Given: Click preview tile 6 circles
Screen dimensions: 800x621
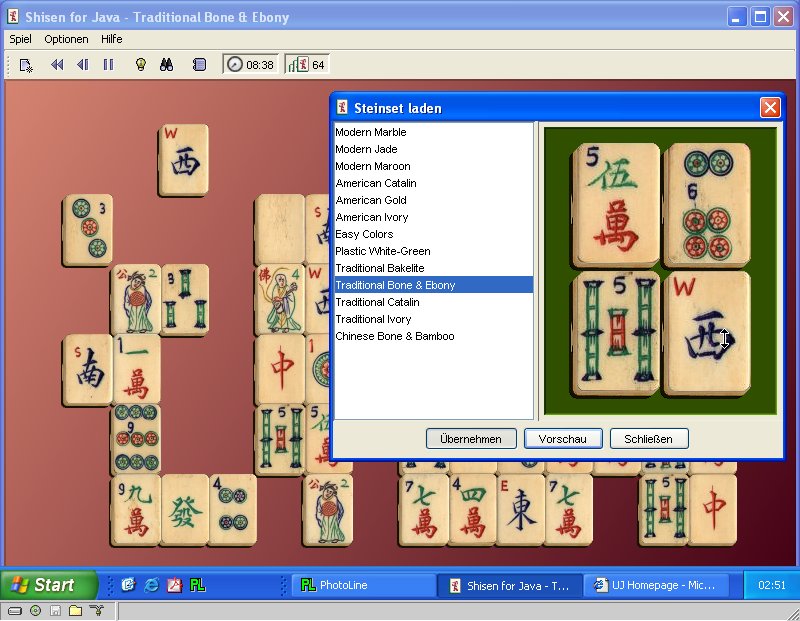Looking at the screenshot, I should 707,205.
